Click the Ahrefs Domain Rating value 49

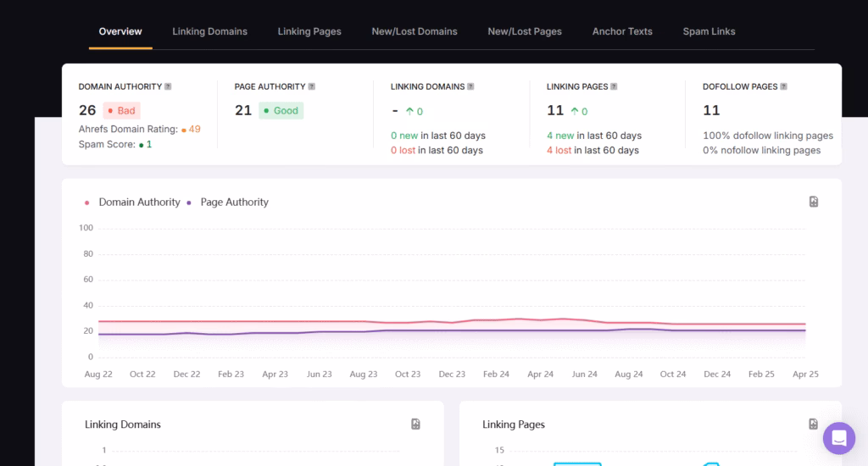pos(194,129)
